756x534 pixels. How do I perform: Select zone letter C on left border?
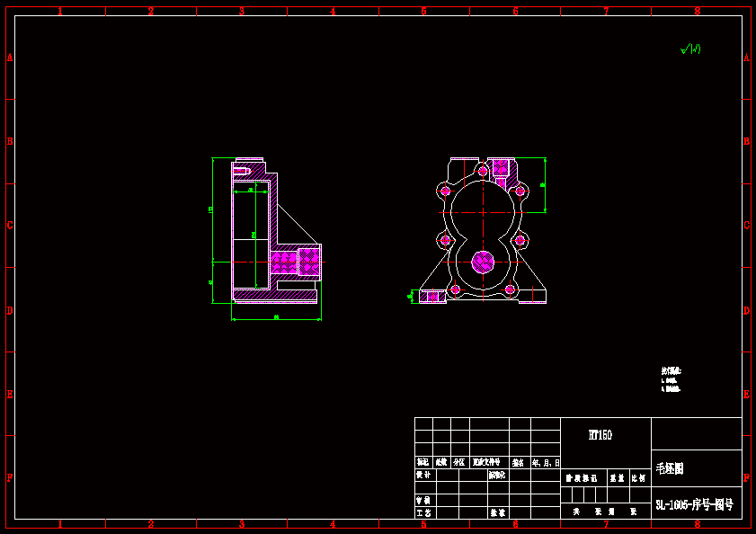(x=10, y=226)
